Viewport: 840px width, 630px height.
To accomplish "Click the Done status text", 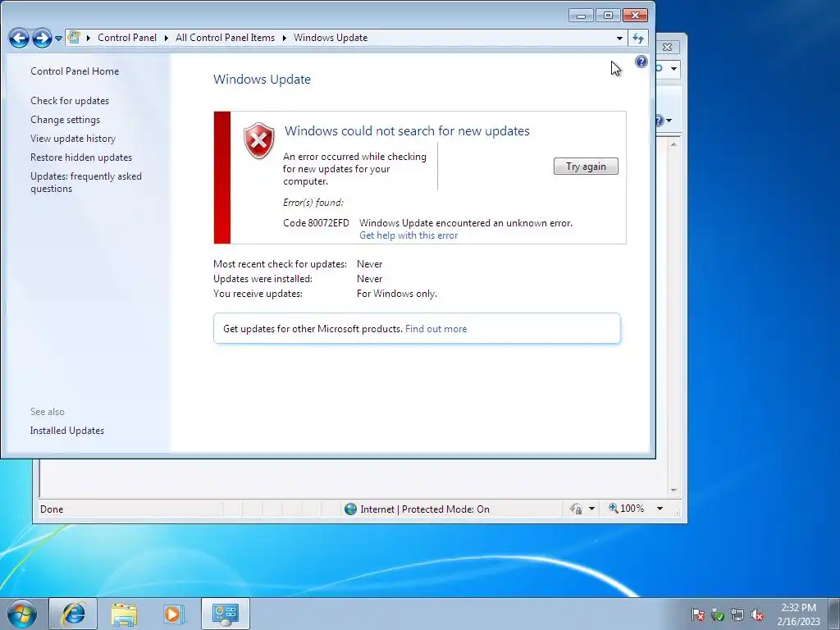I will 52,509.
